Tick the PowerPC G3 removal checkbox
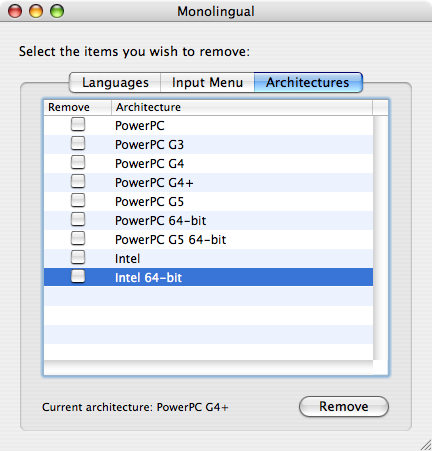 tap(78, 143)
